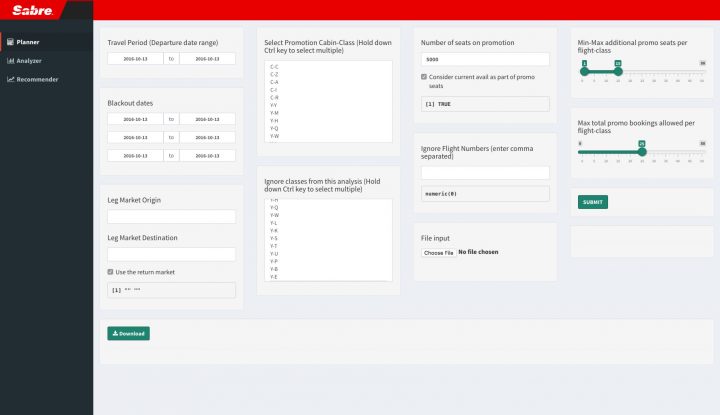720x415 pixels.
Task: Switch to the Recommender tab
Action: (36, 79)
